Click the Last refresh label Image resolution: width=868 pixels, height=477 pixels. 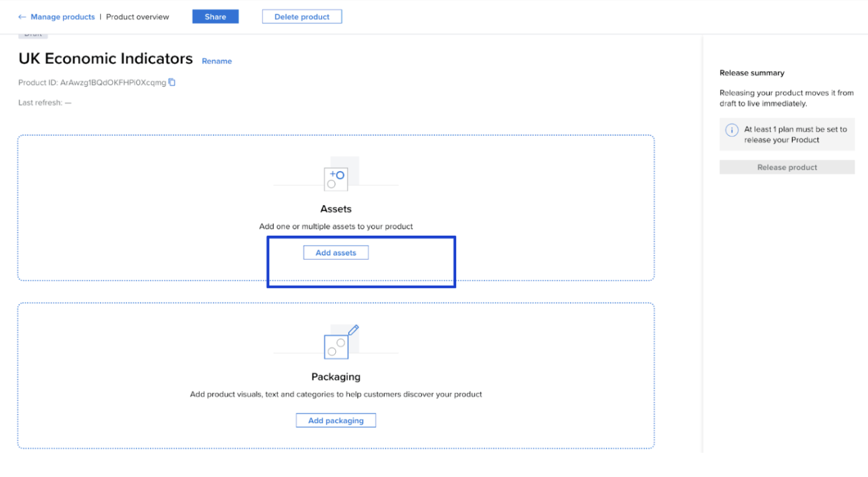point(44,103)
